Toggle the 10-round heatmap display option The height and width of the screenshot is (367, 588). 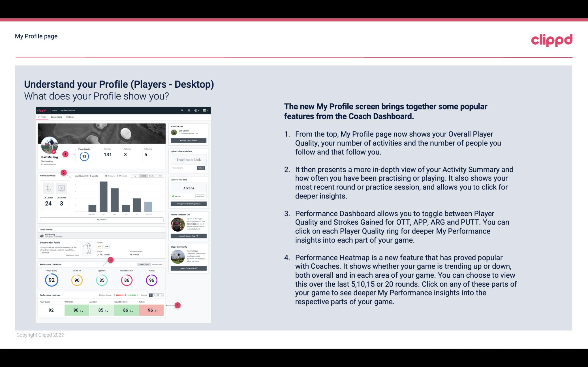point(156,295)
